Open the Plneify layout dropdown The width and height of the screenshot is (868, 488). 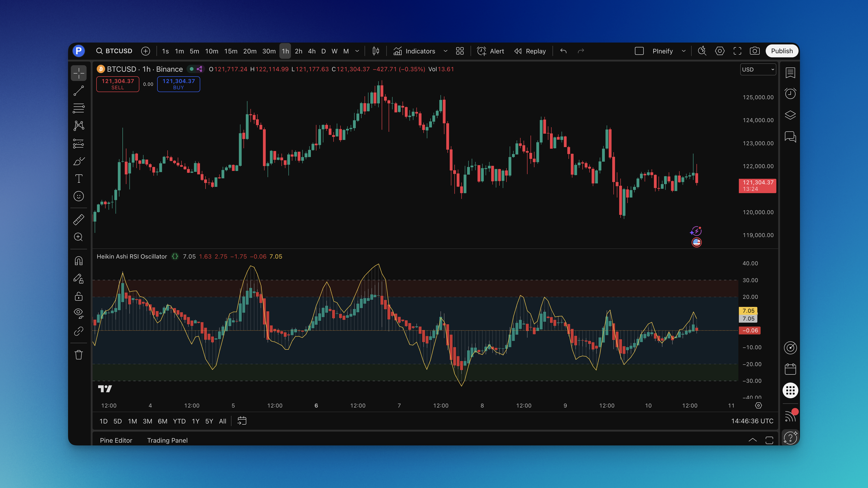(x=684, y=51)
